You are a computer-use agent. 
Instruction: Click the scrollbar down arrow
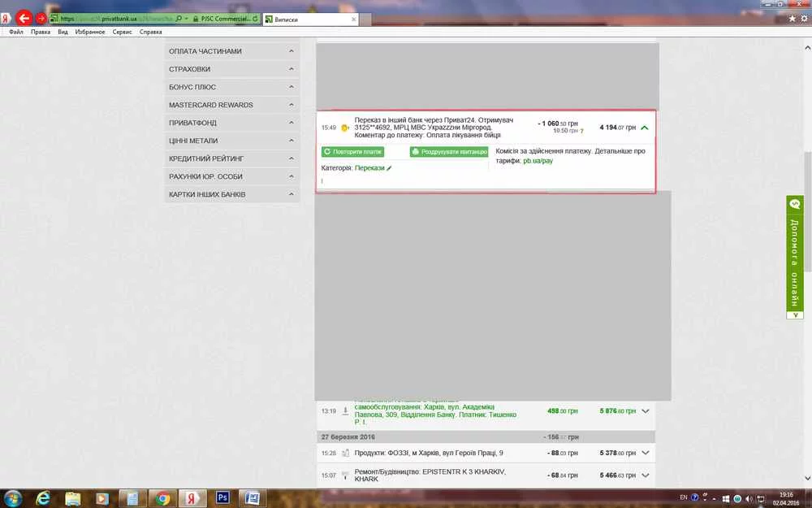pyautogui.click(x=807, y=478)
